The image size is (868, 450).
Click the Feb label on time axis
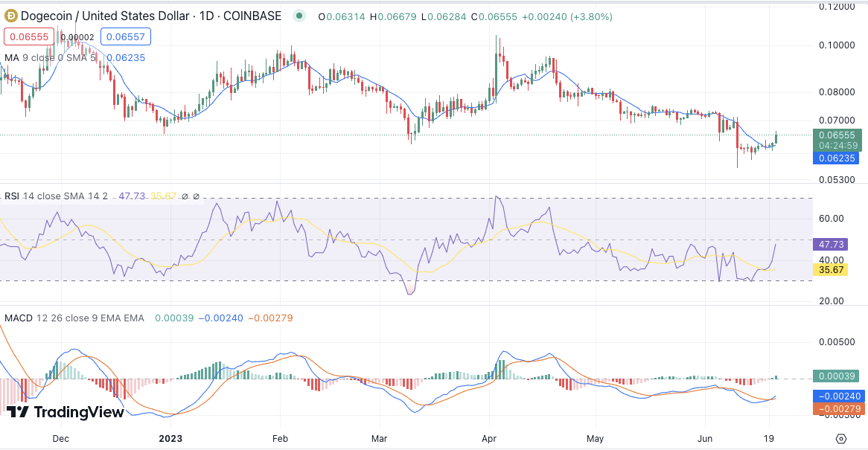[x=280, y=438]
